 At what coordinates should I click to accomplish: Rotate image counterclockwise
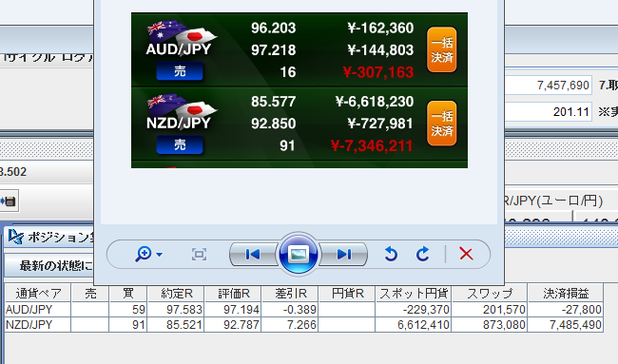coord(391,254)
